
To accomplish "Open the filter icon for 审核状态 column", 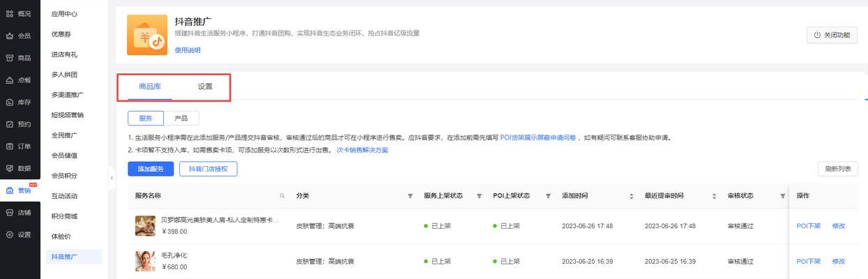I will [x=782, y=196].
